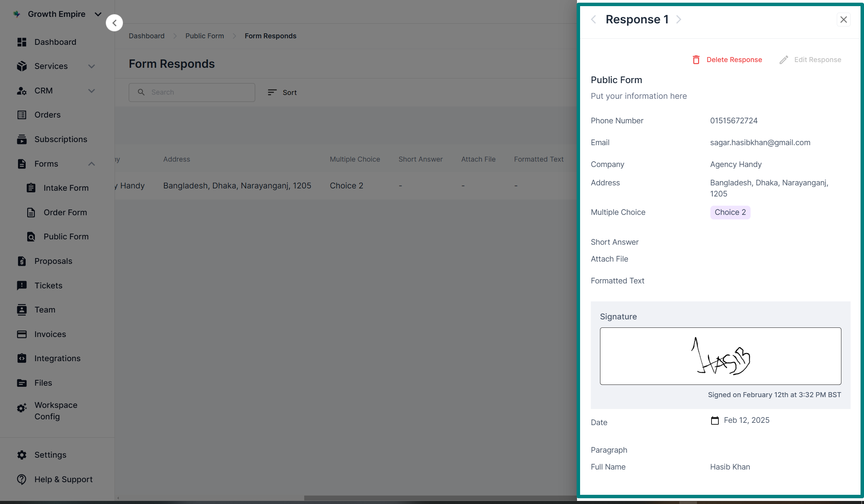This screenshot has height=504, width=864.
Task: Expand the CRM submenu chevron
Action: coord(91,91)
